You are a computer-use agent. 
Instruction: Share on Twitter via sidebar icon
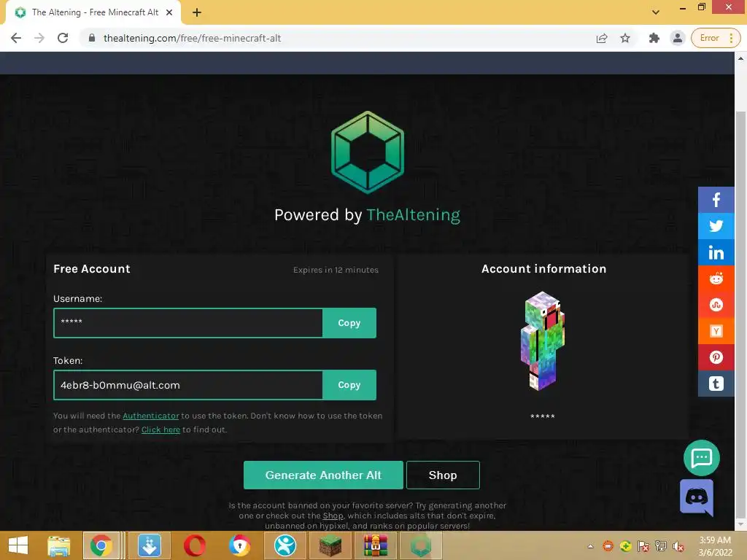716,226
